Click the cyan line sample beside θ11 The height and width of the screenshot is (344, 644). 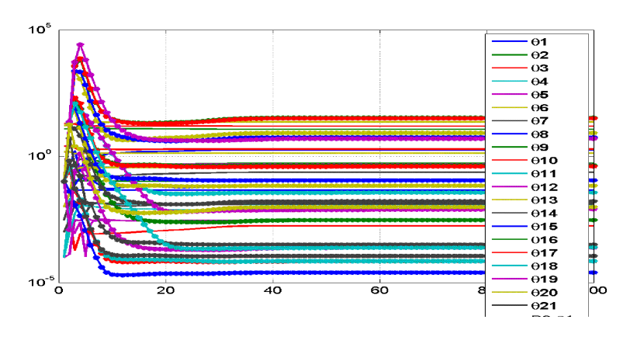click(508, 174)
